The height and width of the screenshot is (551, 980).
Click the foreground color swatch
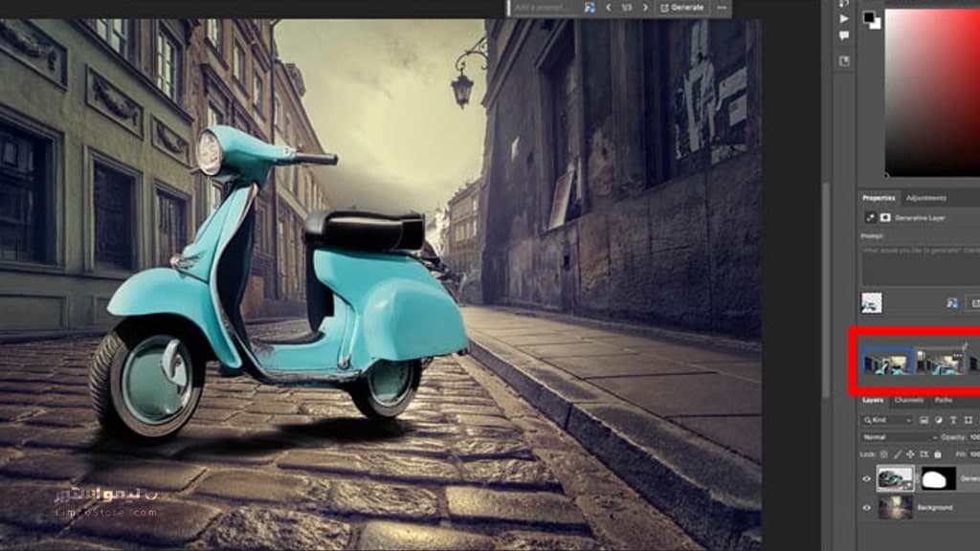(869, 17)
